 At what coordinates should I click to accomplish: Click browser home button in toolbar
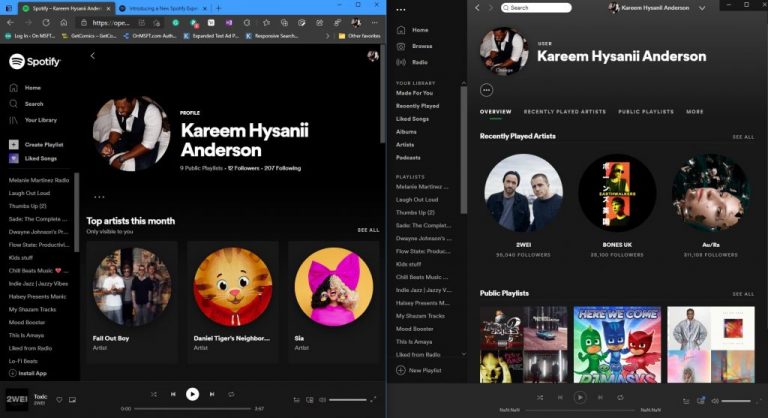click(x=64, y=23)
